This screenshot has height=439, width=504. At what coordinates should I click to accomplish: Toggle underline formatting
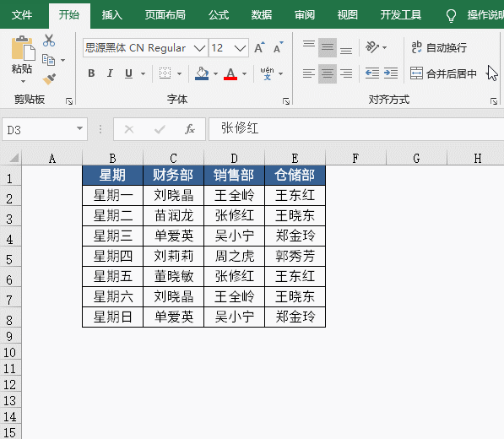click(128, 73)
